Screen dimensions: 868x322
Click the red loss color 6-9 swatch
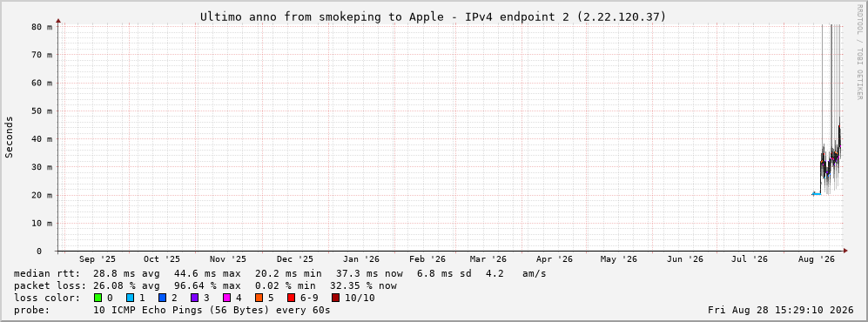pos(291,298)
